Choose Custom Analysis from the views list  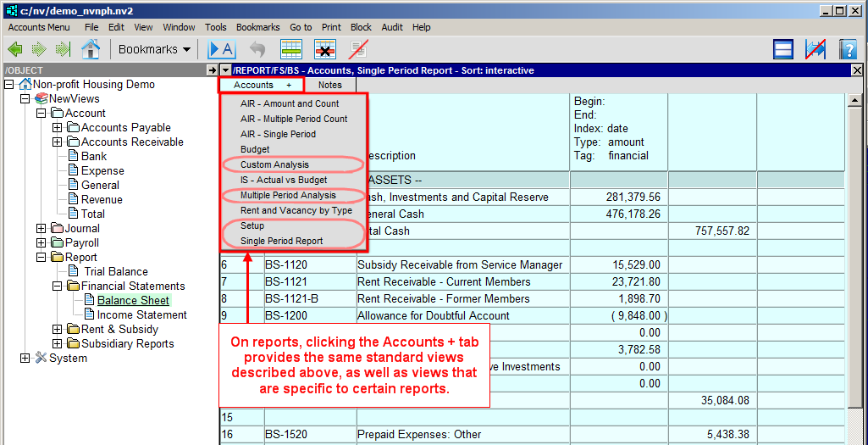pyautogui.click(x=274, y=164)
